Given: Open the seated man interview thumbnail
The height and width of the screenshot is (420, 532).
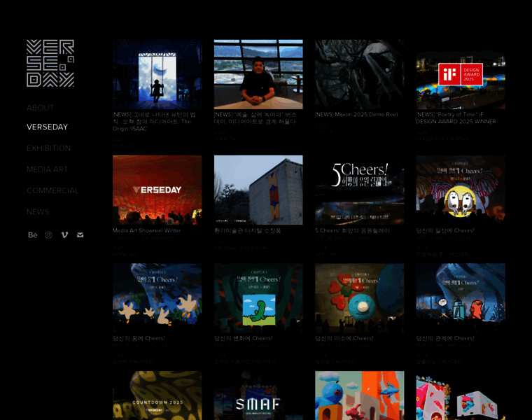Looking at the screenshot, I should coord(258,74).
